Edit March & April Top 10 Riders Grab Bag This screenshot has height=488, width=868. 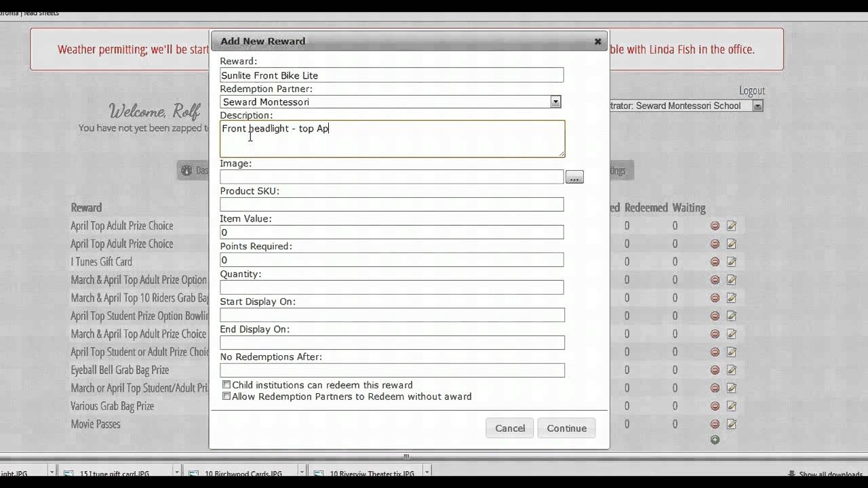point(732,298)
